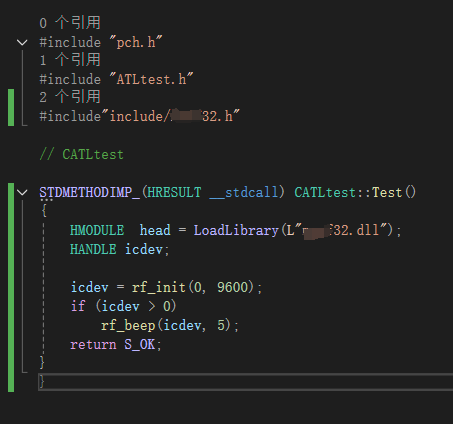Click the HANDLE type keyword
The image size is (453, 424).
tap(93, 249)
